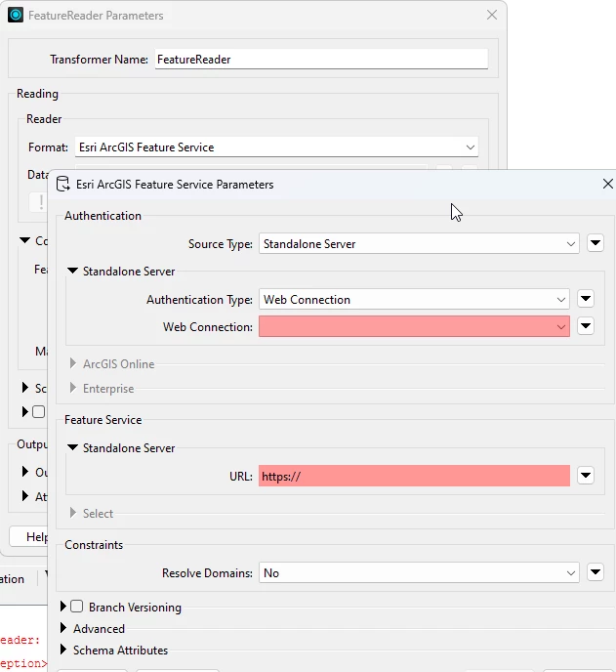Expand the Enterprise section
Viewport: 616px width, 672px height.
click(73, 388)
